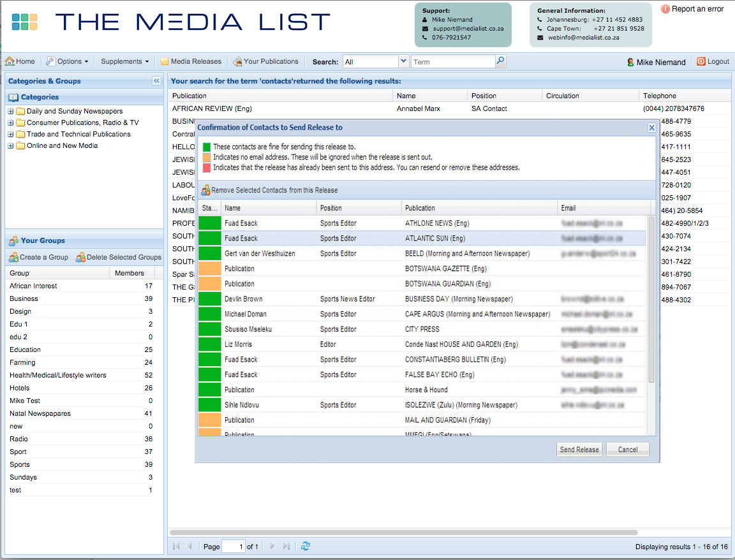Click the Your Publications toolbar icon

pos(237,61)
